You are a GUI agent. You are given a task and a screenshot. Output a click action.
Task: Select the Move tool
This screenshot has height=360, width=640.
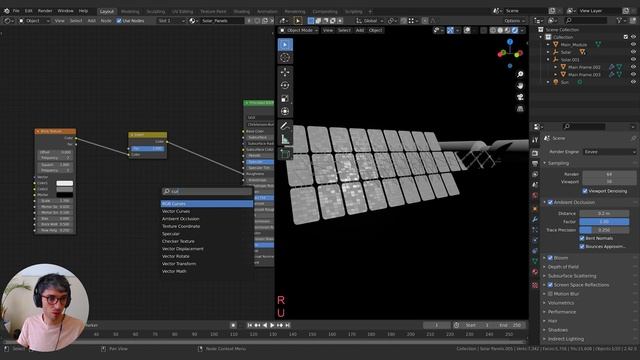pyautogui.click(x=285, y=72)
